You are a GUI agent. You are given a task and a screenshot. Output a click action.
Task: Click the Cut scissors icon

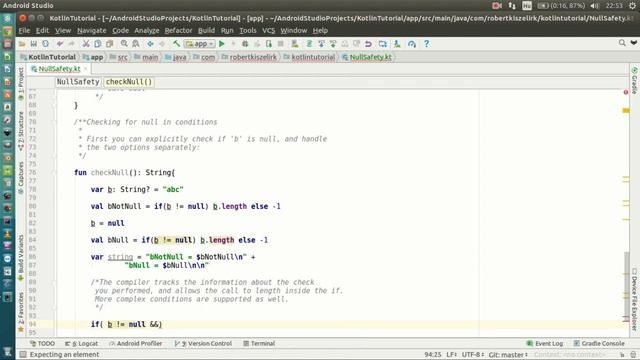pos(86,44)
